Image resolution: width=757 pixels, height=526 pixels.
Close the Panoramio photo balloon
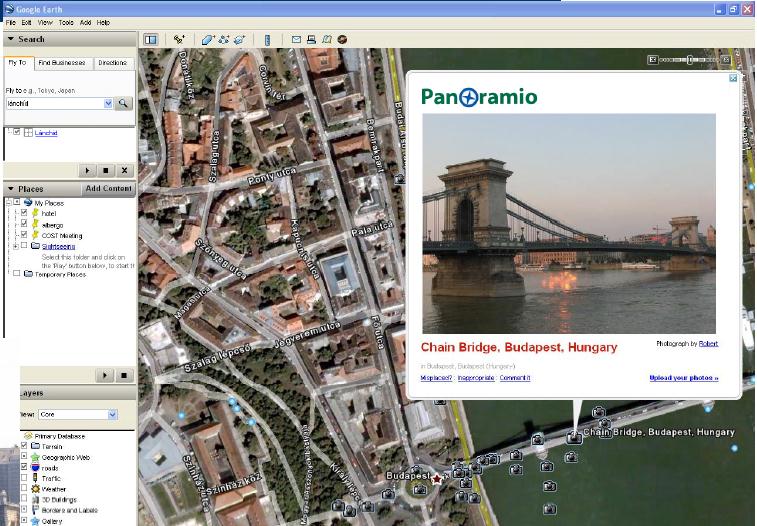(733, 78)
